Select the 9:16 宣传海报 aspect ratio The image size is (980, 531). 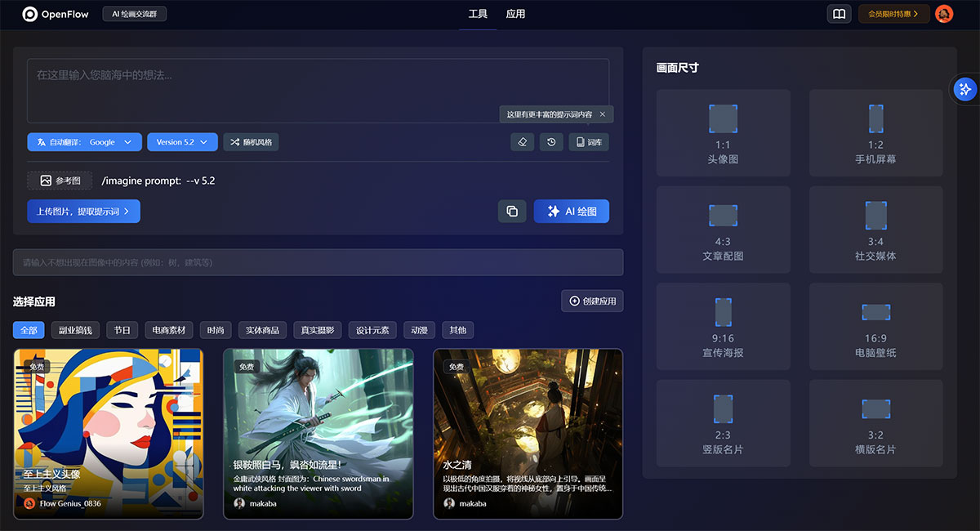coord(723,326)
